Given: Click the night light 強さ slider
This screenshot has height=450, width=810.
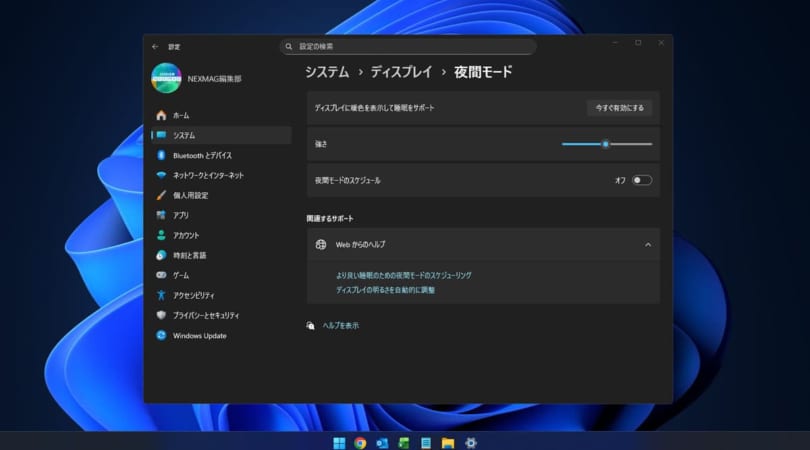Looking at the screenshot, I should pos(606,144).
